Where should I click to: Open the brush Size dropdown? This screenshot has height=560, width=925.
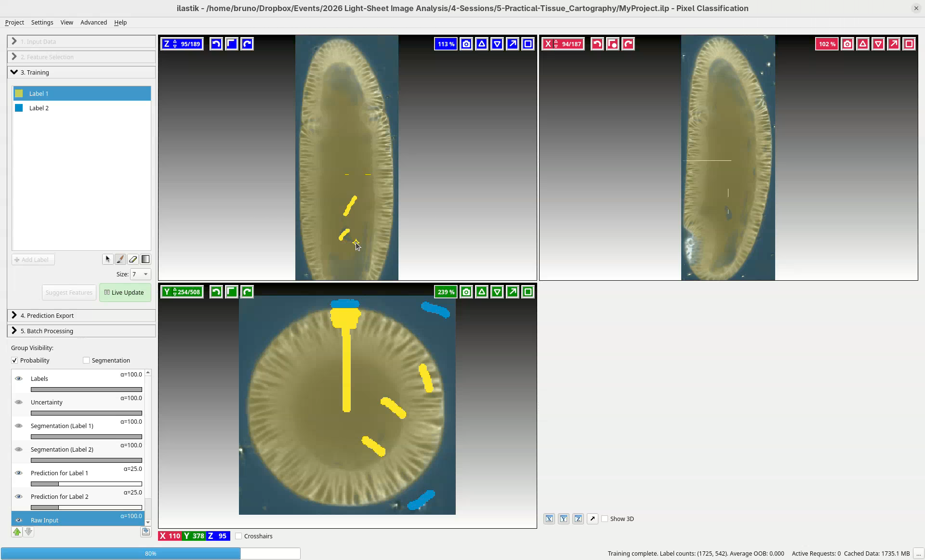[x=140, y=274]
